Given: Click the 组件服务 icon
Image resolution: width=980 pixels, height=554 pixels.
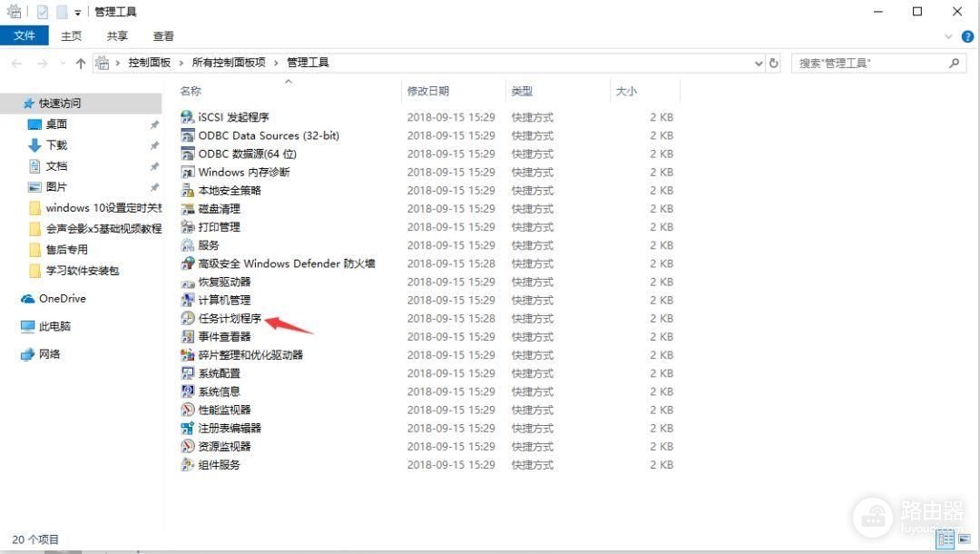Looking at the screenshot, I should (x=188, y=465).
